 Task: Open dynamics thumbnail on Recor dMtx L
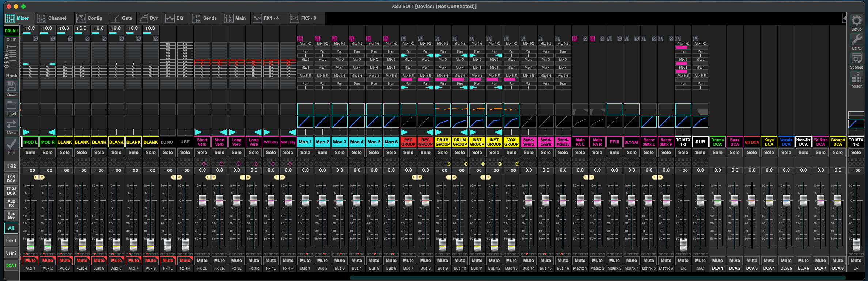649,122
